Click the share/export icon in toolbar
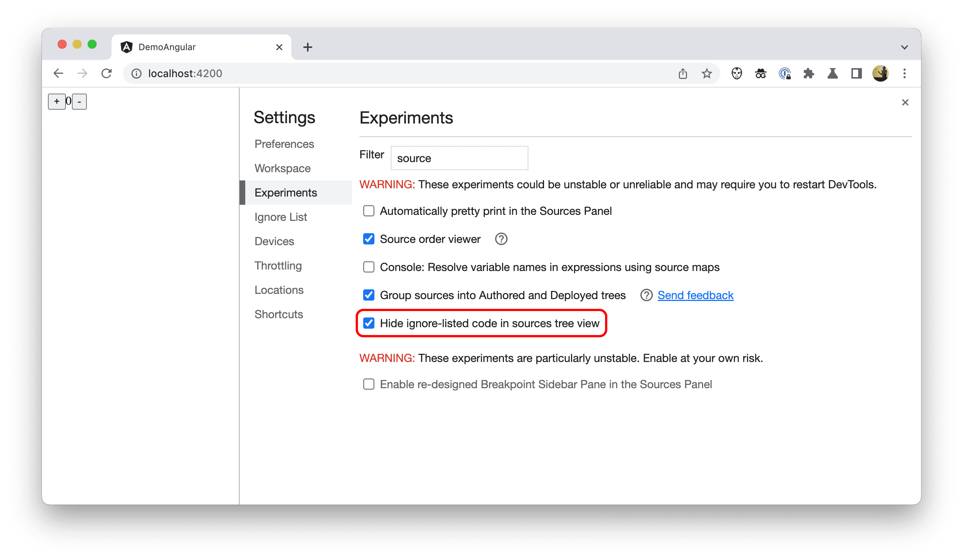The height and width of the screenshot is (560, 963). 683,73
